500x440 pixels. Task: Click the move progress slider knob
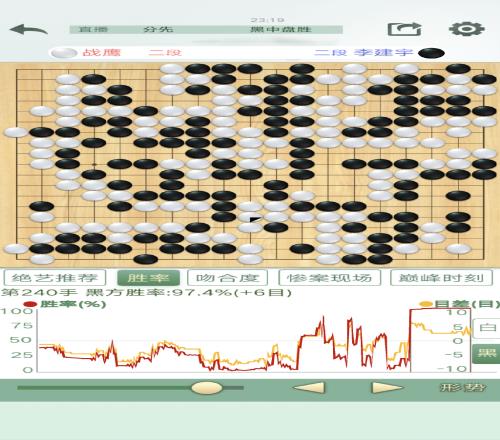tap(207, 388)
